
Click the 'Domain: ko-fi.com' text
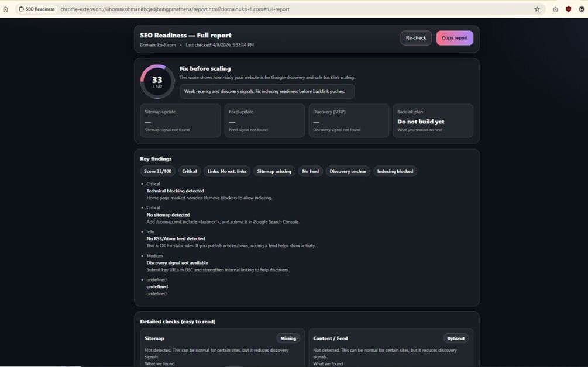click(158, 45)
